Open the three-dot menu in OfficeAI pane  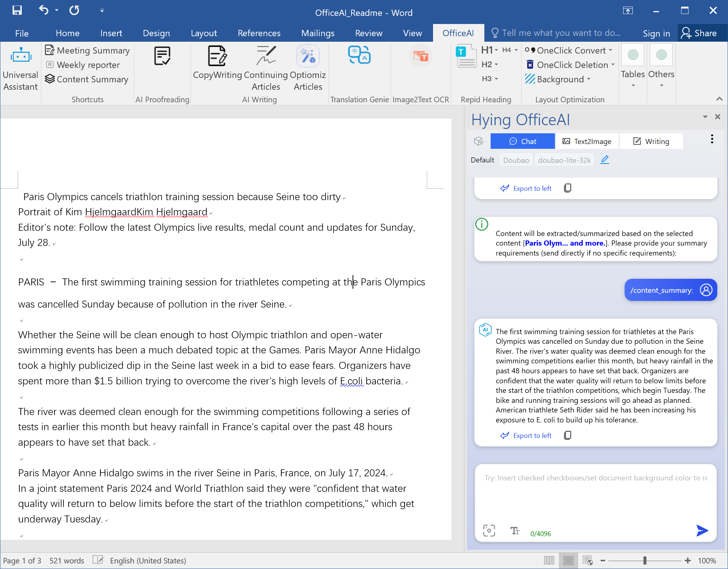pyautogui.click(x=712, y=139)
